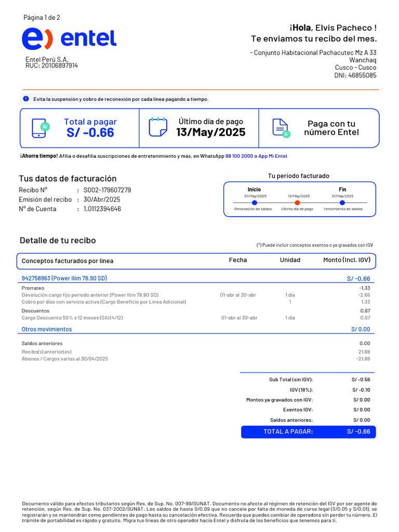Click the Monto (Incl. IGV) column header
This screenshot has height=532, width=399.
click(x=347, y=260)
